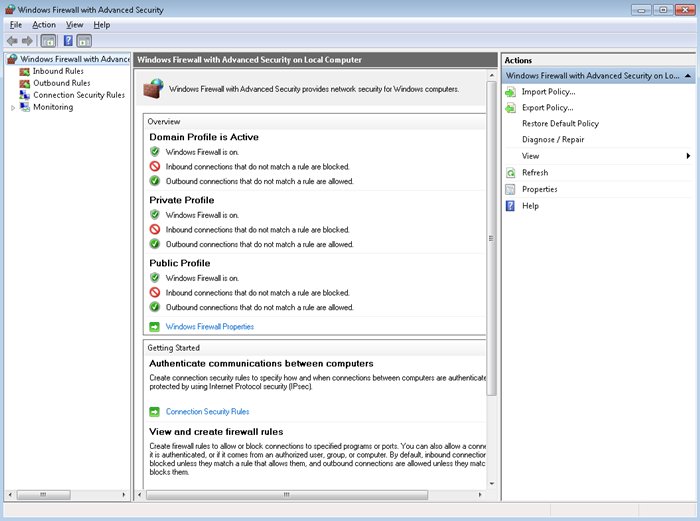700x521 pixels.
Task: Click the Monitoring tree icon
Action: (x=25, y=107)
